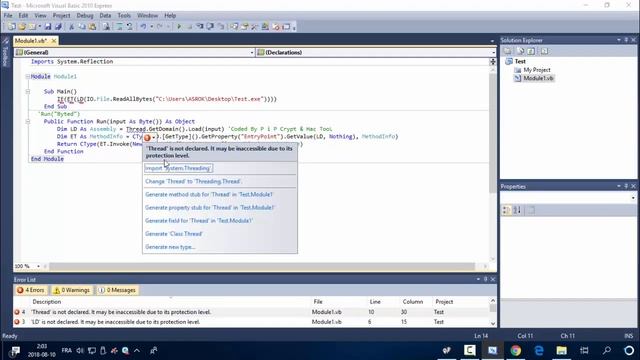Click the Copy toolbar icon
Image resolution: width=640 pixels, height=360 pixels.
coord(82,27)
